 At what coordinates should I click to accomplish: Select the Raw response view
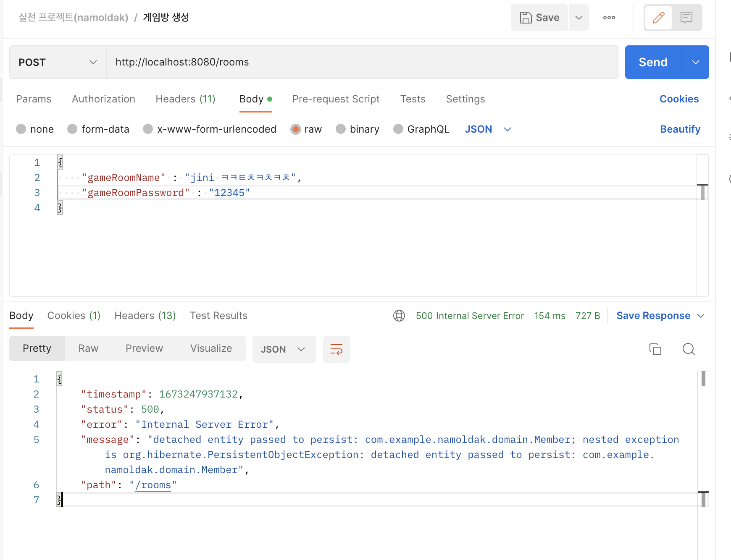coord(88,348)
